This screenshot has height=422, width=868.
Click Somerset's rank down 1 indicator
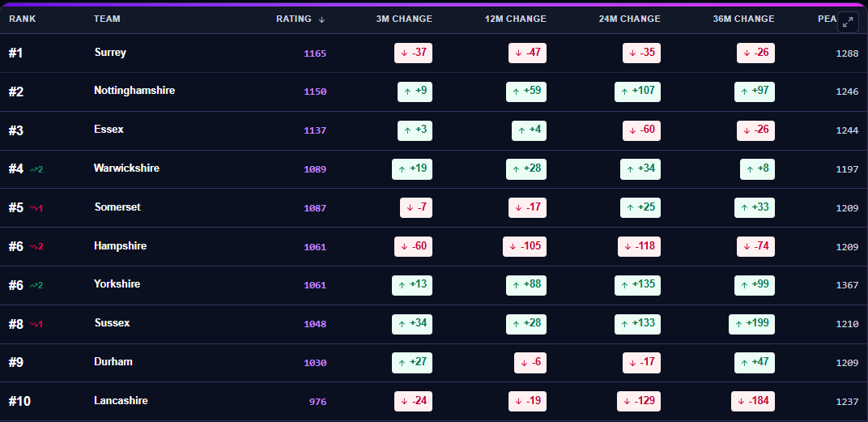coord(36,208)
